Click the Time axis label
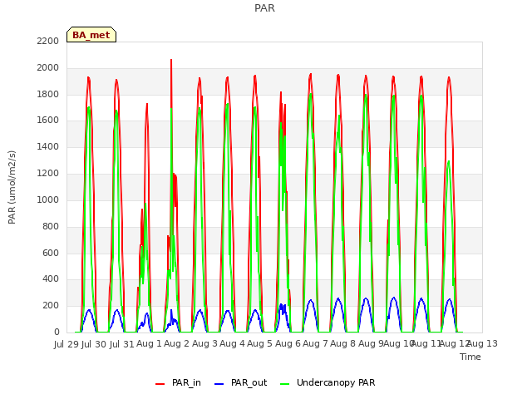 pyautogui.click(x=470, y=357)
